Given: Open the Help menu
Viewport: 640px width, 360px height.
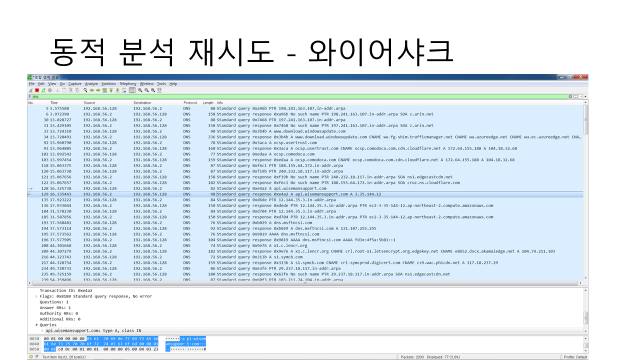Looking at the screenshot, I should click(173, 84).
